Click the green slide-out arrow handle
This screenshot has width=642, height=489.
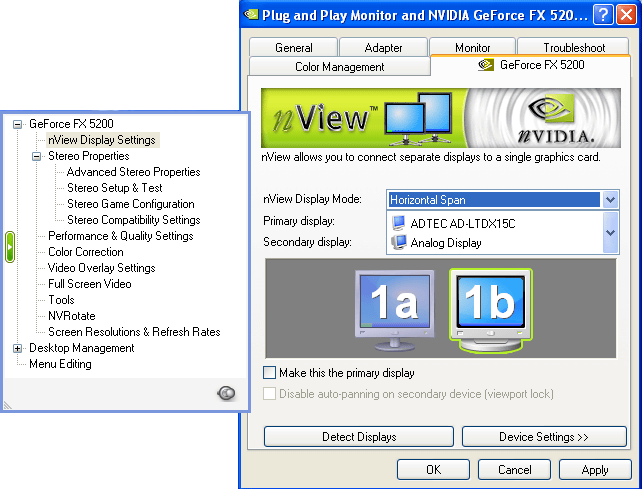[x=10, y=247]
